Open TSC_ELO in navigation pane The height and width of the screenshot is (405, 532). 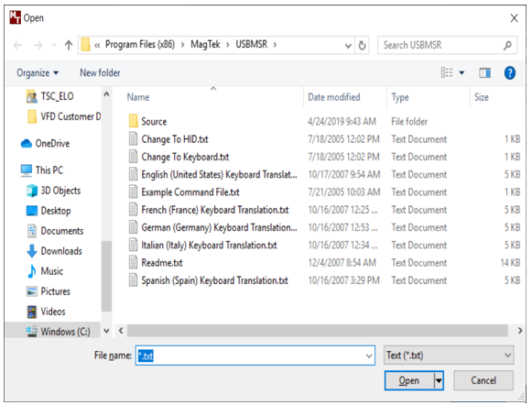(x=57, y=96)
